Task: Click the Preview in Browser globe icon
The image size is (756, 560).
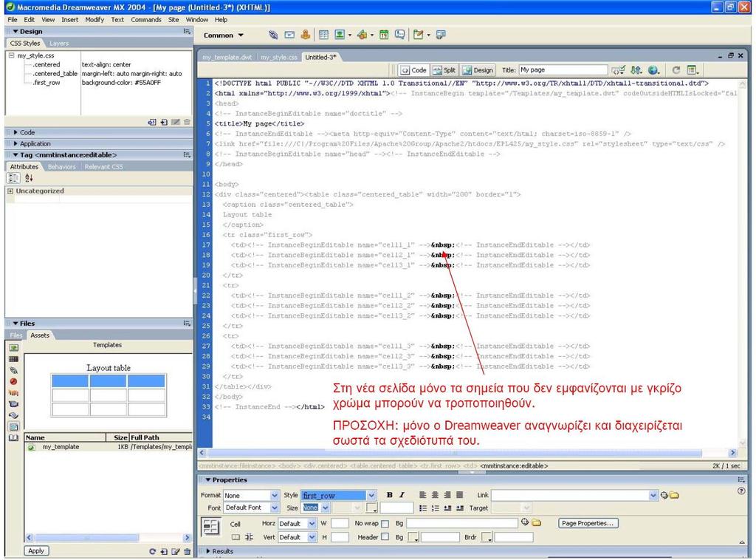Action: coord(653,70)
